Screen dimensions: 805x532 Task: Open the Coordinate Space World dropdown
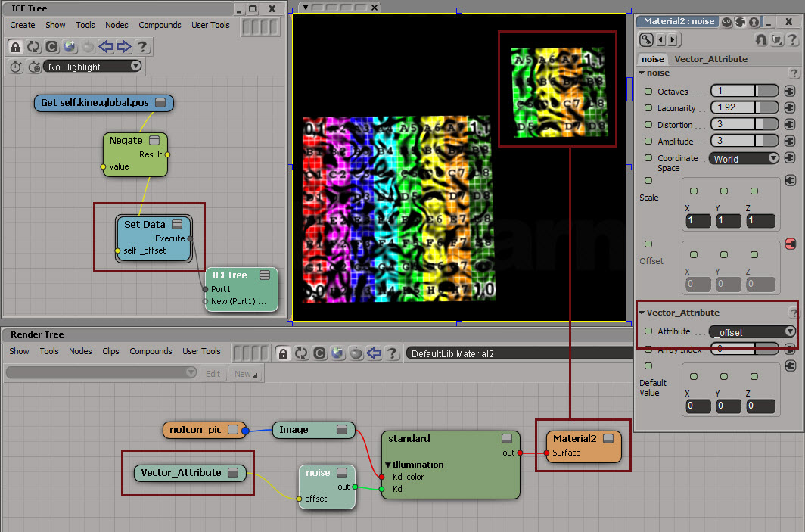click(744, 158)
